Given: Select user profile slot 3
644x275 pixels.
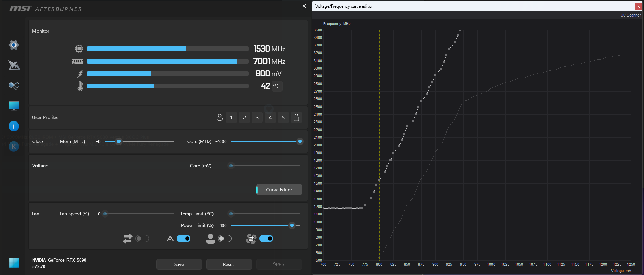Looking at the screenshot, I should click(257, 117).
